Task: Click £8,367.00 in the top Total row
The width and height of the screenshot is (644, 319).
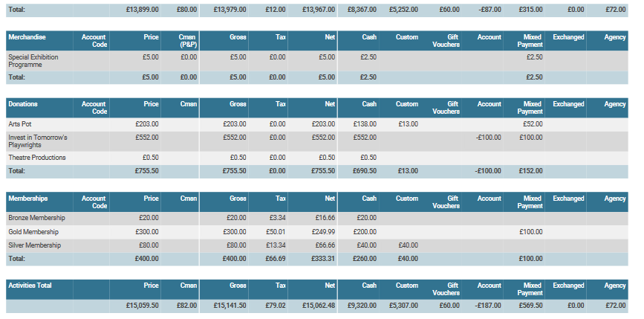Action: 362,10
